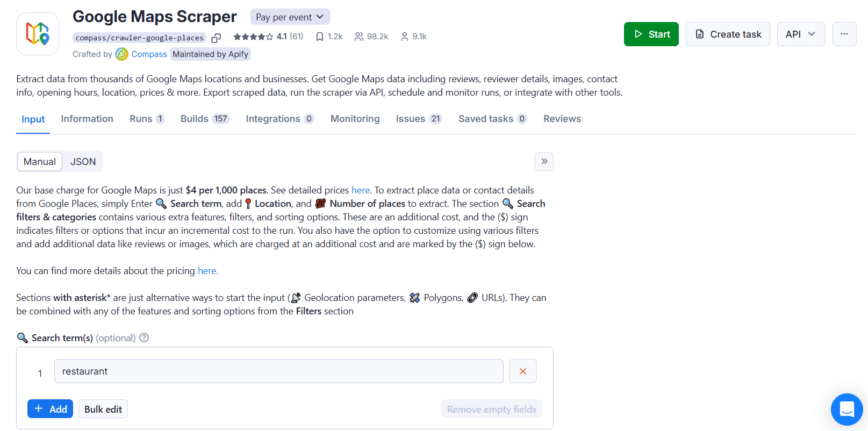Click the Compass author avatar icon
This screenshot has width=868, height=431.
point(122,54)
